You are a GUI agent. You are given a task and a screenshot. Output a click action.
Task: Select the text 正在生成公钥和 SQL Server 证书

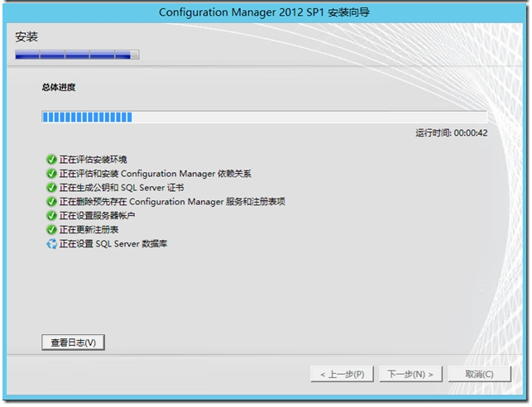pyautogui.click(x=122, y=188)
